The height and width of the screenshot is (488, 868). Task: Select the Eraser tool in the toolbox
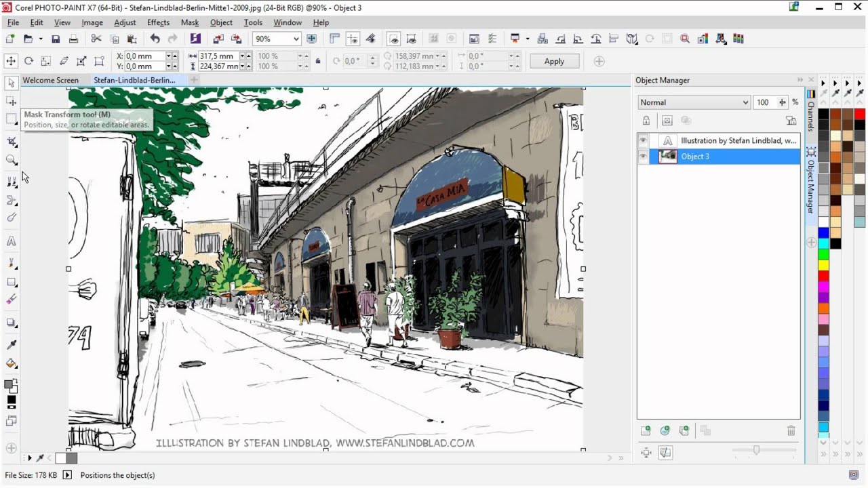pos(12,299)
